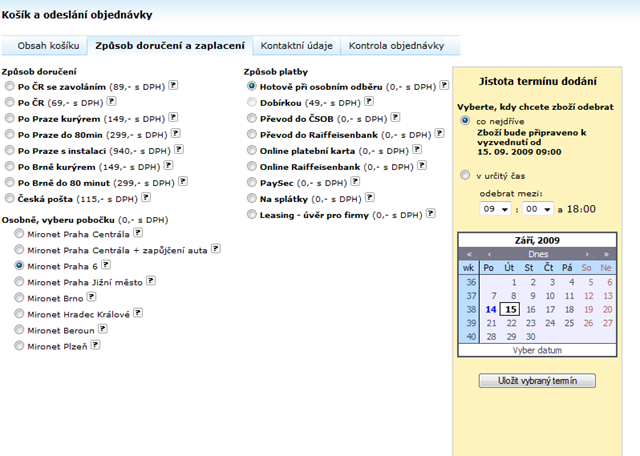This screenshot has width=640, height=456.
Task: Choose Mironet Brno branch pickup
Action: [x=19, y=298]
